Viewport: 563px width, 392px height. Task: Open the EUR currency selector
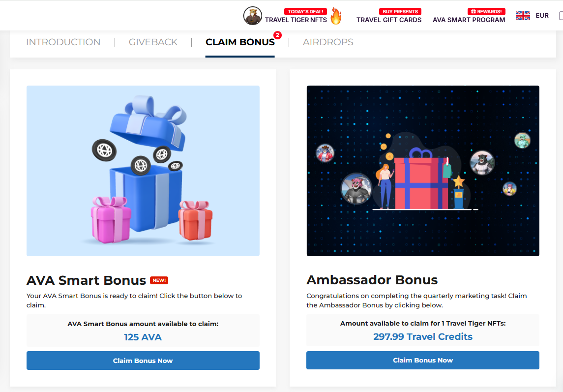click(x=542, y=15)
